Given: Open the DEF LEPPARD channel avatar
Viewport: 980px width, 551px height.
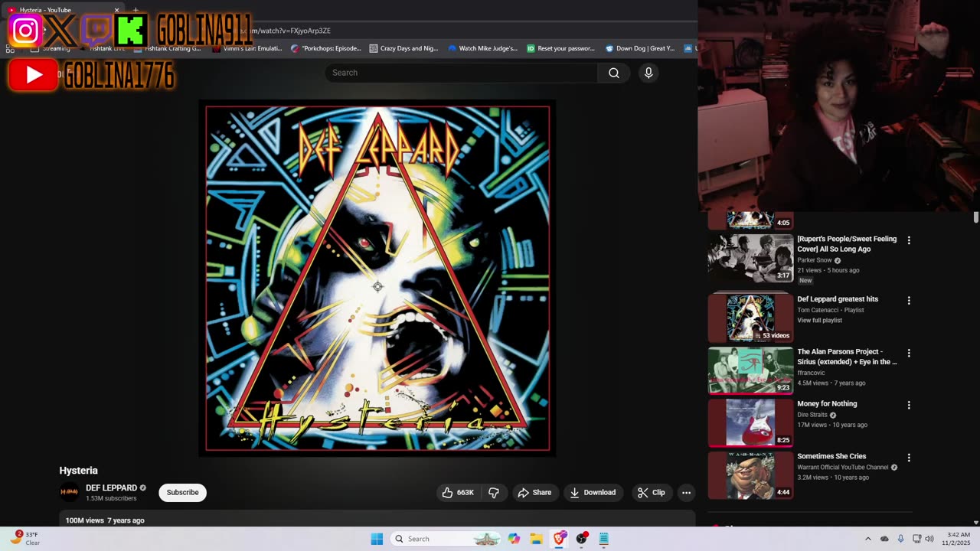Looking at the screenshot, I should point(69,492).
